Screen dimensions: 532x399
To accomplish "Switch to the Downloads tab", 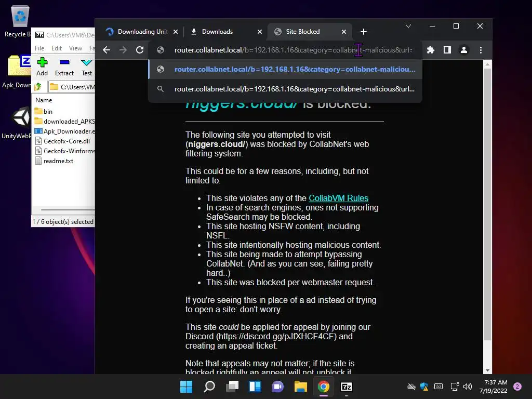I will 218,32.
